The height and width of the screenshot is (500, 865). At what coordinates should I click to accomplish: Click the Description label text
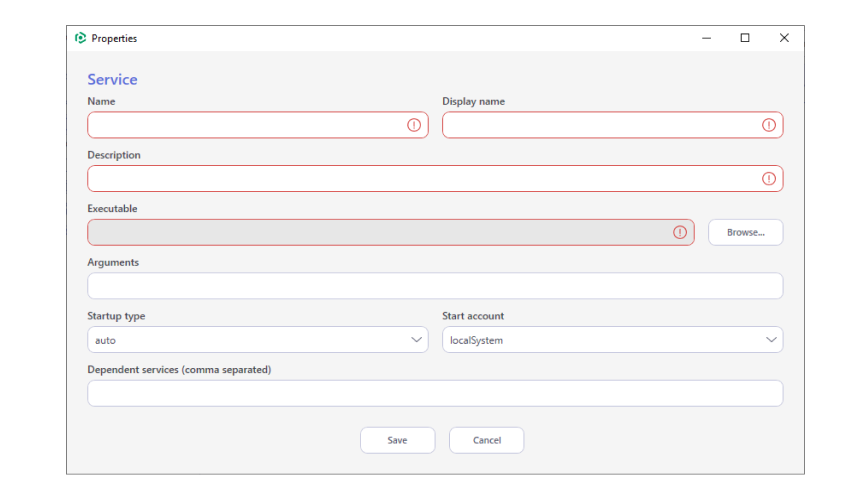114,155
